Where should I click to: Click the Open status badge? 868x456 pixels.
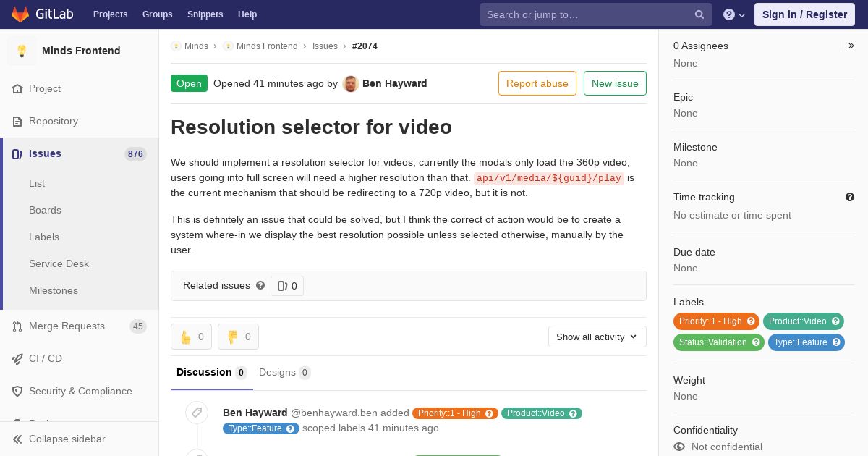pos(189,83)
